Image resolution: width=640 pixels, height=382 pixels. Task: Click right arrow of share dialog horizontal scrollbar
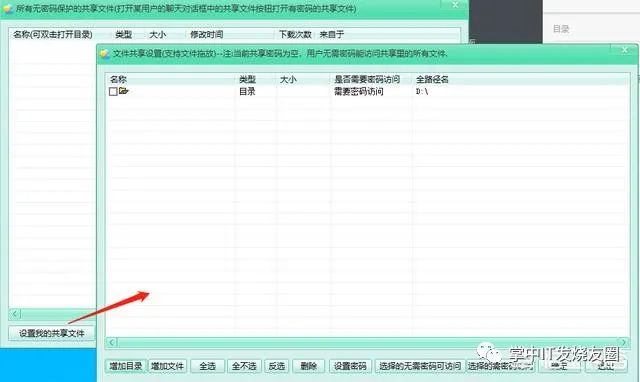point(623,342)
